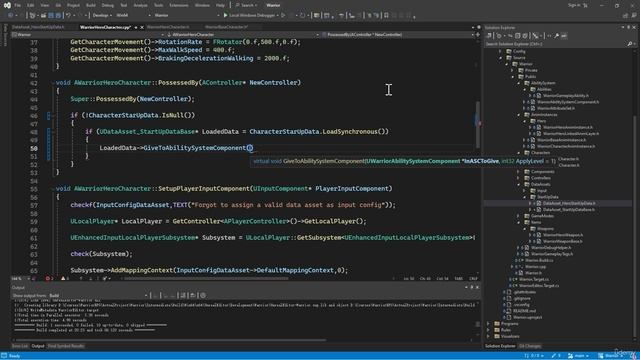Screen dimensions: 640x360
Task: Collapse the PossessedBy function at line 42
Action: [x=53, y=82]
